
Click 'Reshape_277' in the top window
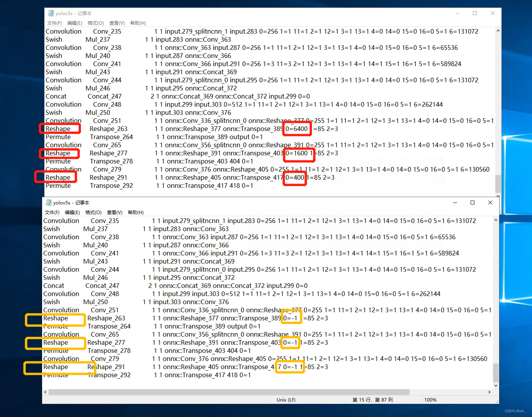pyautogui.click(x=109, y=153)
